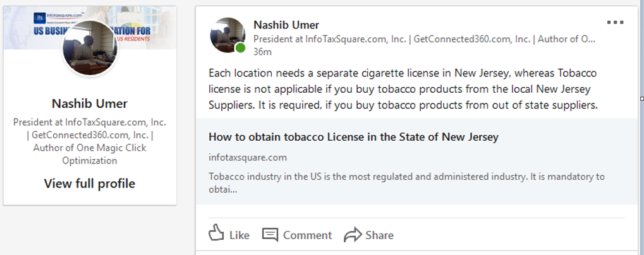Click the post author's avatar photo

click(x=228, y=35)
